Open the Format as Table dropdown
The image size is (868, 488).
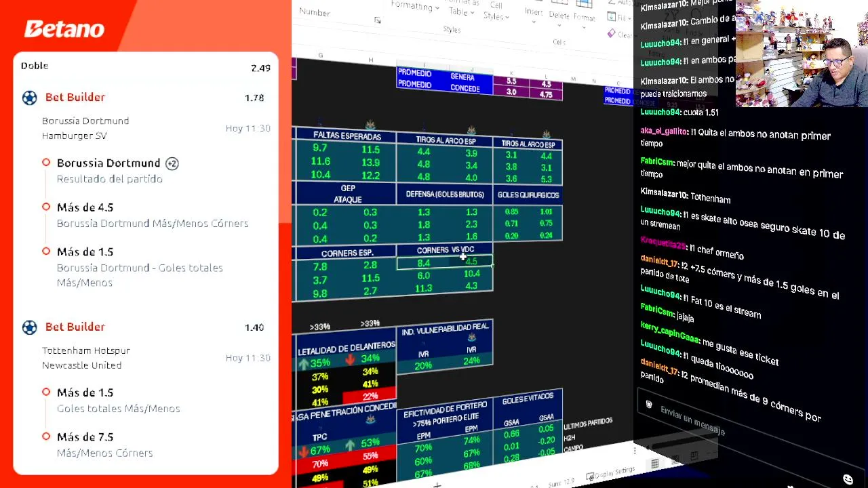click(462, 8)
